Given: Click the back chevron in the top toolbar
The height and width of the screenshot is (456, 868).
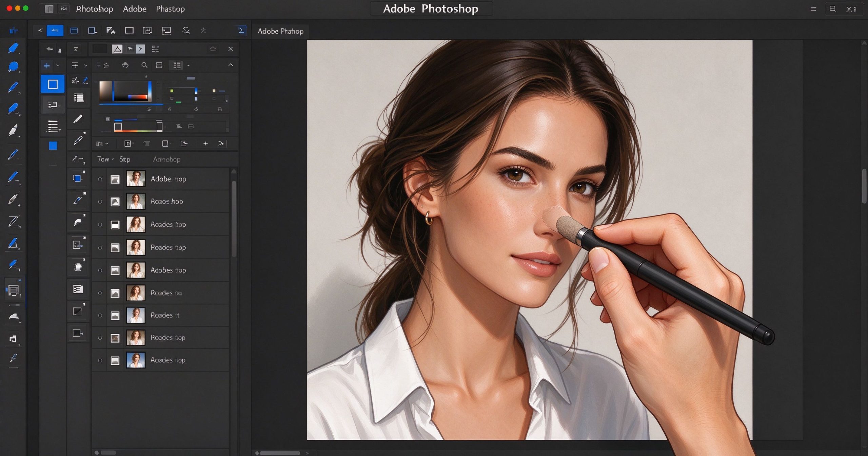Looking at the screenshot, I should coord(40,31).
